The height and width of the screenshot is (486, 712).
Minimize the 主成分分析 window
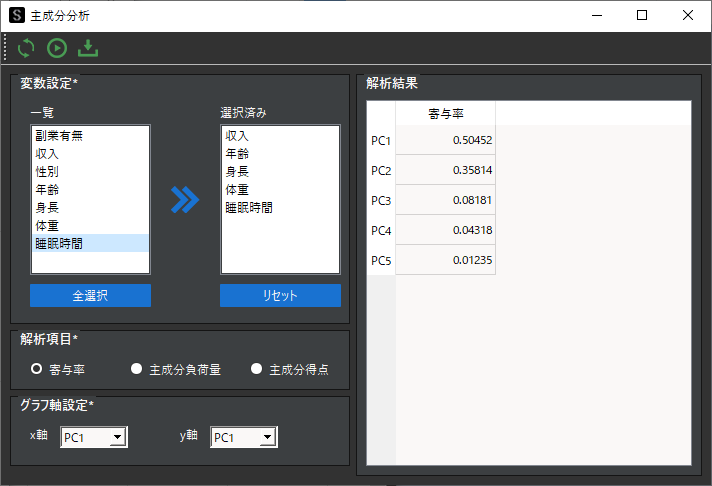click(597, 15)
